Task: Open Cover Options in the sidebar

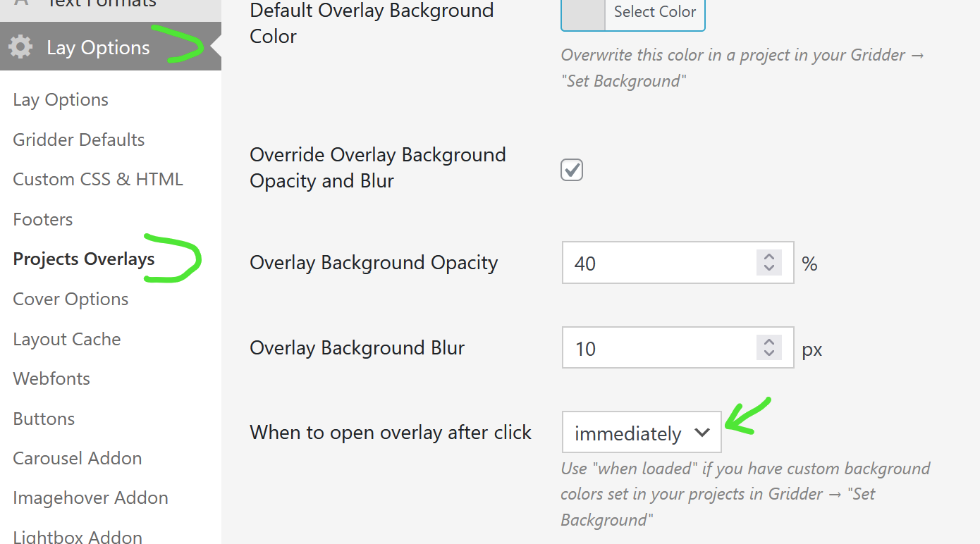Action: (x=71, y=299)
